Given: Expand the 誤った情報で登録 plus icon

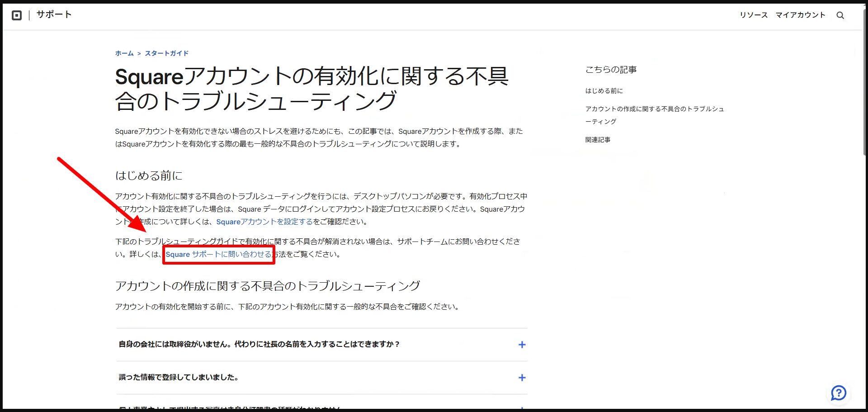Looking at the screenshot, I should pos(522,378).
